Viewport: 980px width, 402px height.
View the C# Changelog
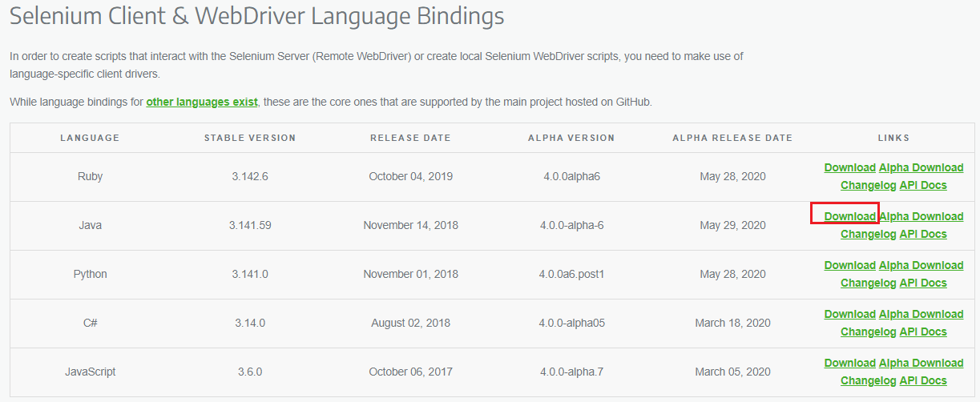coord(868,332)
